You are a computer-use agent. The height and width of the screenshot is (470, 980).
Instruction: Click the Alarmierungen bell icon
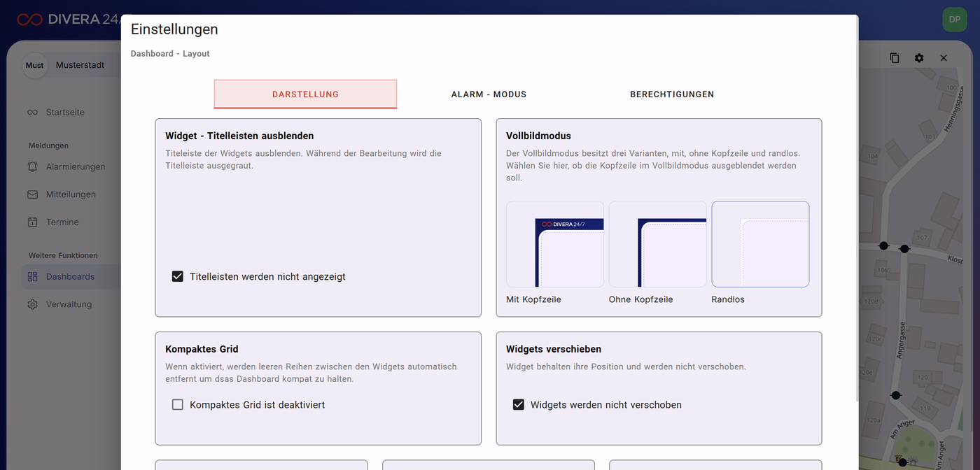point(33,167)
